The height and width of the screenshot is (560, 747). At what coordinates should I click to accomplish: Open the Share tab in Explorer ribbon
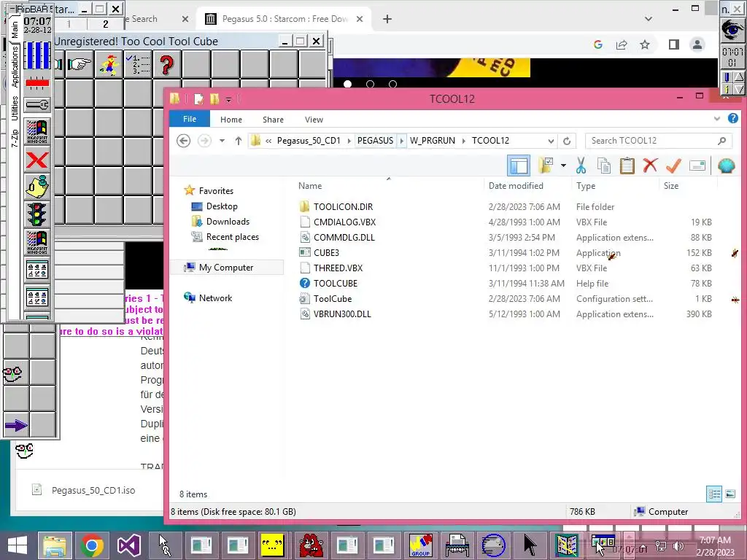[273, 120]
